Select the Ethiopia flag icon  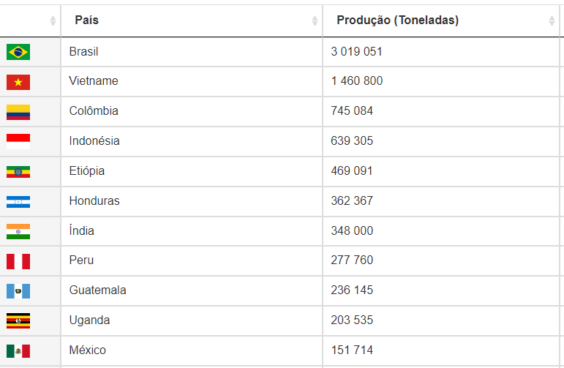click(18, 172)
